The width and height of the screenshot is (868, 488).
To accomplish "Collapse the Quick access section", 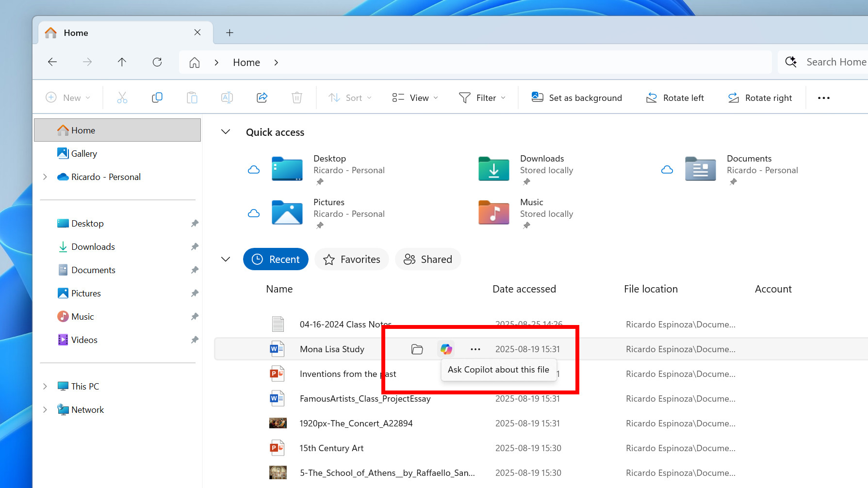I will (226, 132).
